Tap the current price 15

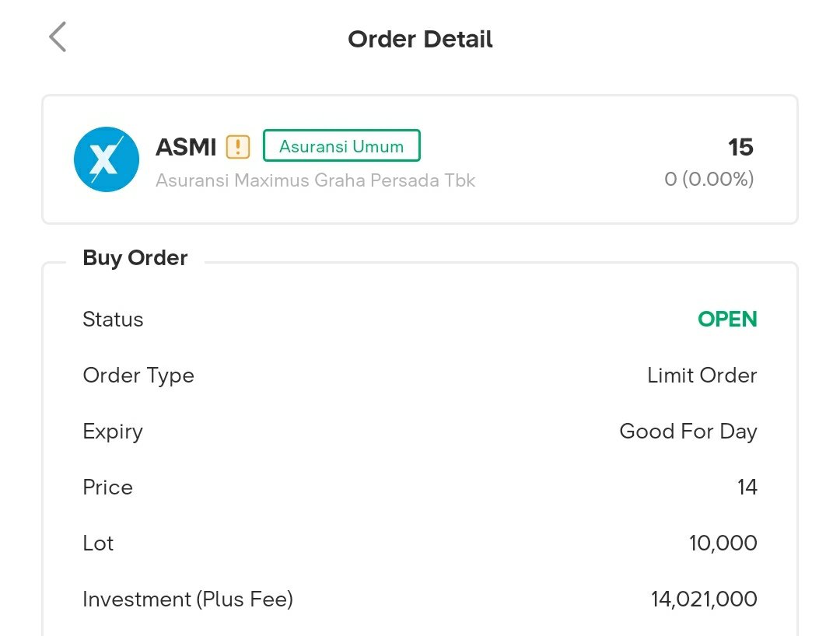740,147
